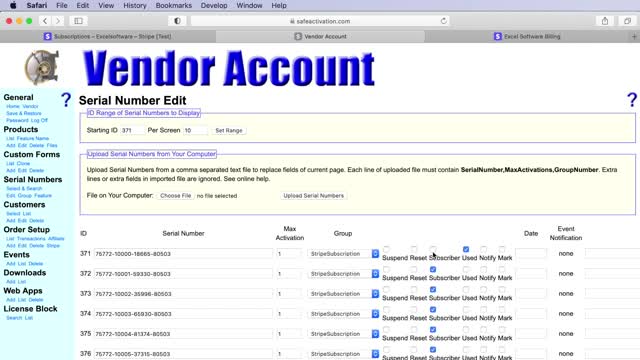The image size is (640, 360).
Task: Click the Share icon in Safari toolbar
Action: pos(605,21)
